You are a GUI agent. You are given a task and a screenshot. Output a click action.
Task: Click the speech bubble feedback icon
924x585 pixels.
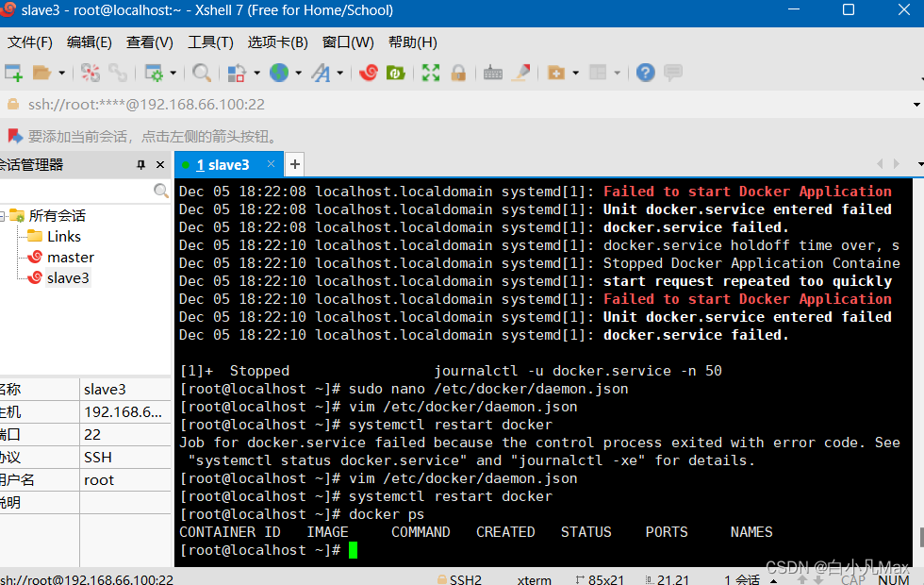(x=673, y=73)
